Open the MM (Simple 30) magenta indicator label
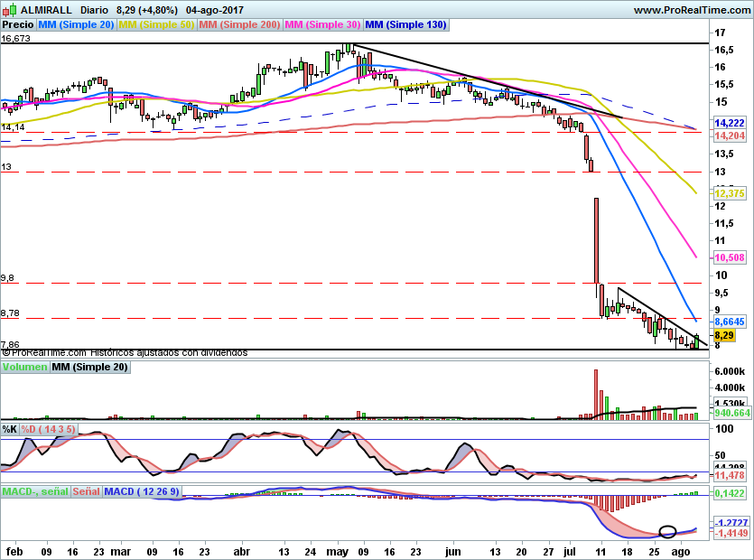The width and height of the screenshot is (754, 560). coord(322,24)
